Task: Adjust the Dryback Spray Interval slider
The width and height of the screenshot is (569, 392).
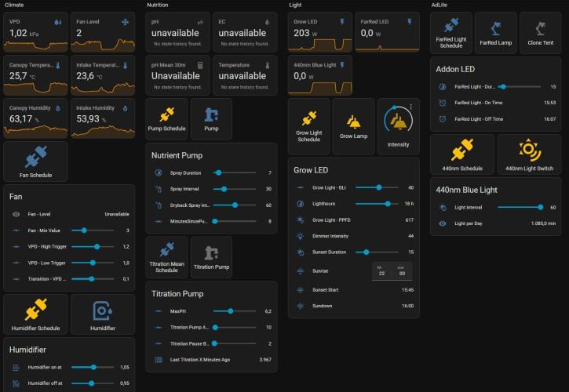Action: [235, 205]
